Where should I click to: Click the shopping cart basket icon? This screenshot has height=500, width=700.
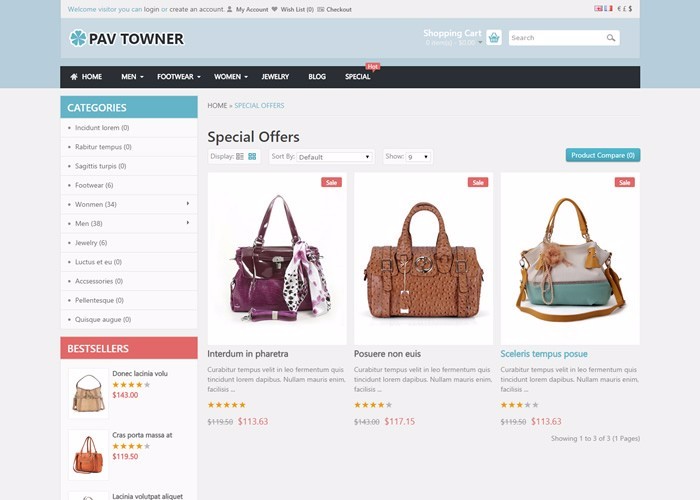493,38
